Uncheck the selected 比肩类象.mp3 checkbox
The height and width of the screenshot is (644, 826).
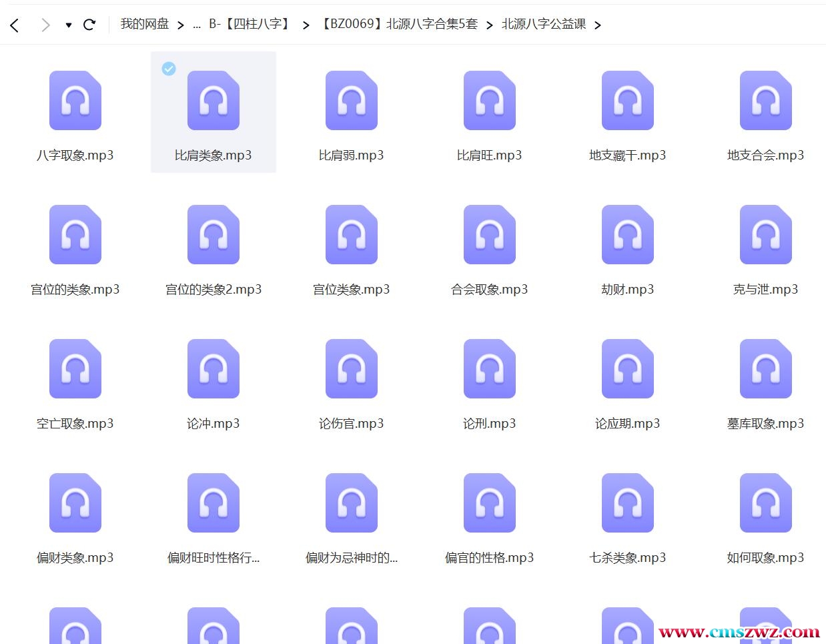(169, 69)
